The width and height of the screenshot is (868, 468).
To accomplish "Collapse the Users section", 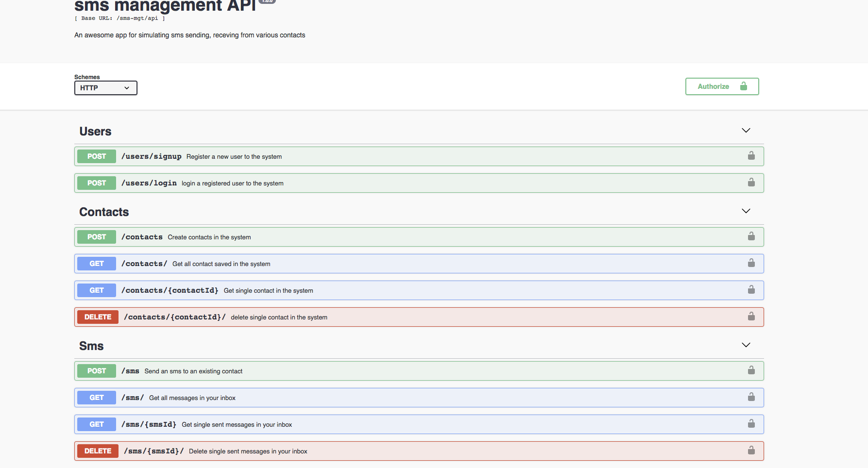I will coord(745,131).
